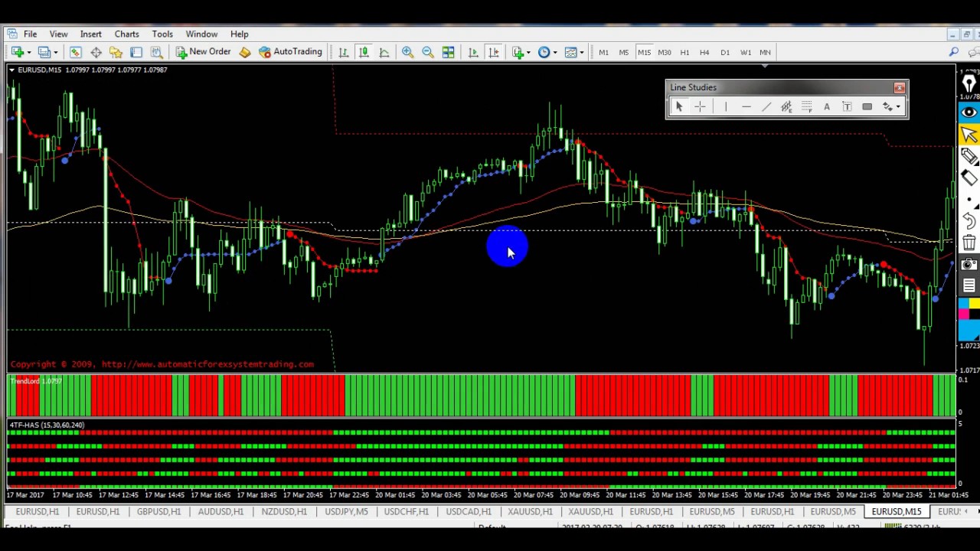Screen dimensions: 980x551
Task: Select the H4 timeframe
Action: pyautogui.click(x=704, y=52)
